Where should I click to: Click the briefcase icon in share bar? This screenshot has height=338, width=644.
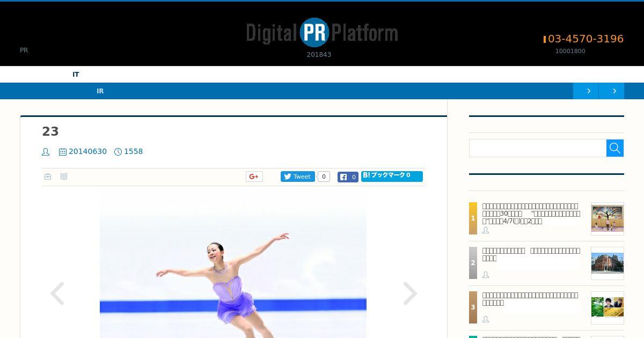pos(48,177)
